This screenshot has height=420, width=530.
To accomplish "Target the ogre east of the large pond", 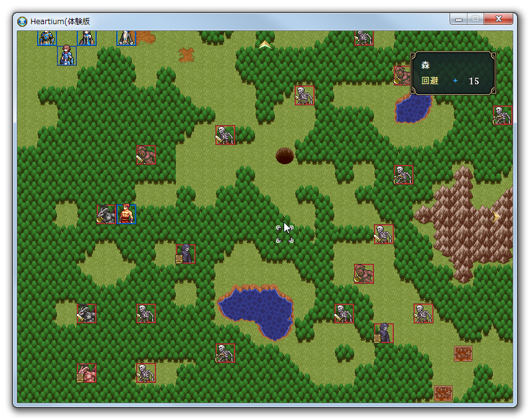I will (x=364, y=274).
